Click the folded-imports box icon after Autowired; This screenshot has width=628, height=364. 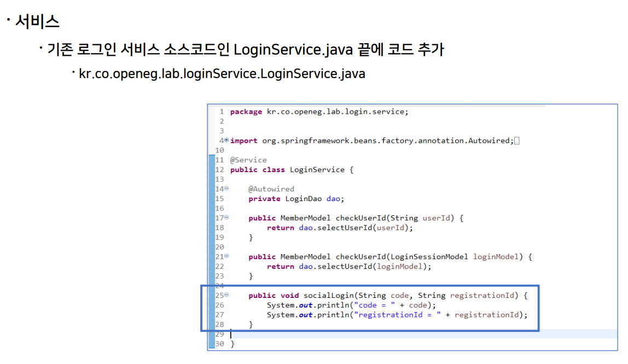tap(517, 141)
